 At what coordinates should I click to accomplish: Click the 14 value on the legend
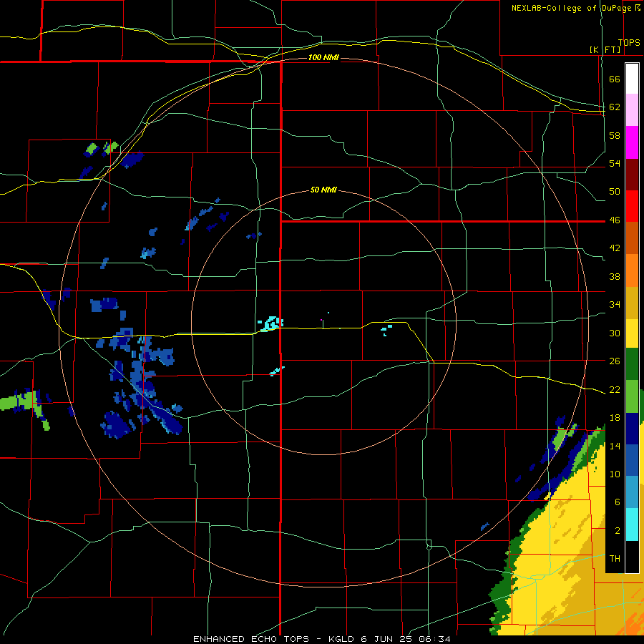tap(615, 446)
